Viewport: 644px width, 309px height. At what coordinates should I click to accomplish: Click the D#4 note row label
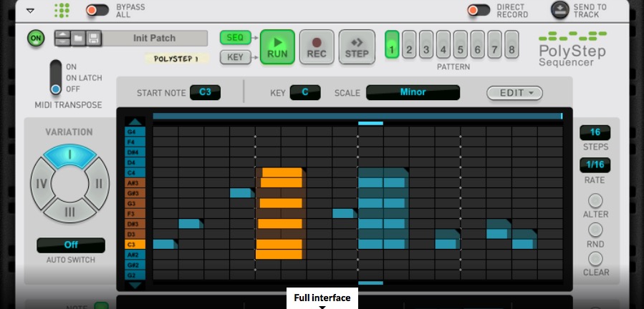tap(135, 152)
